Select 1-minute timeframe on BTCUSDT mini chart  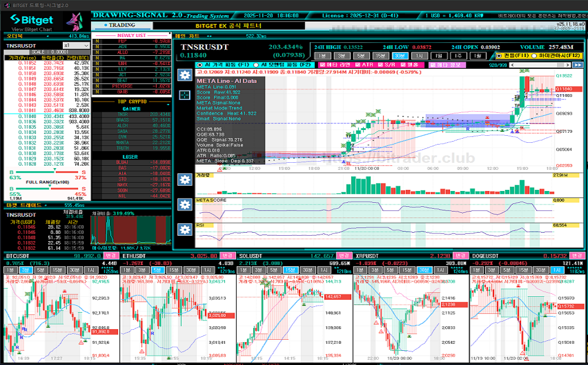click(11, 270)
